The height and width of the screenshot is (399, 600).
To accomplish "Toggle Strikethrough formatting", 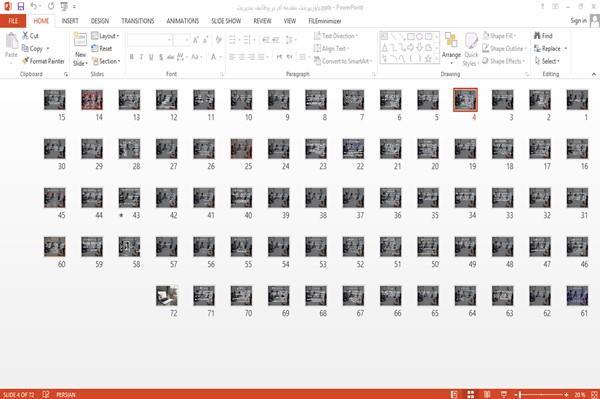I will tap(171, 57).
